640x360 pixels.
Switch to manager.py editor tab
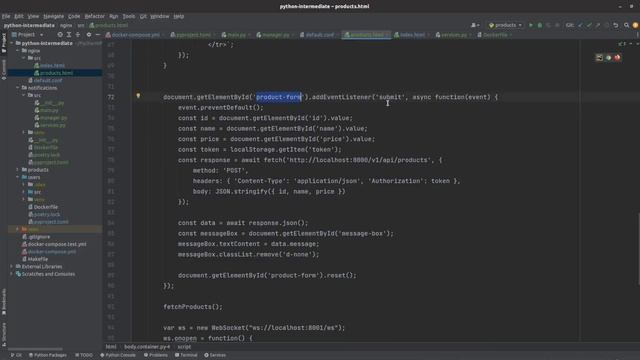pyautogui.click(x=275, y=35)
